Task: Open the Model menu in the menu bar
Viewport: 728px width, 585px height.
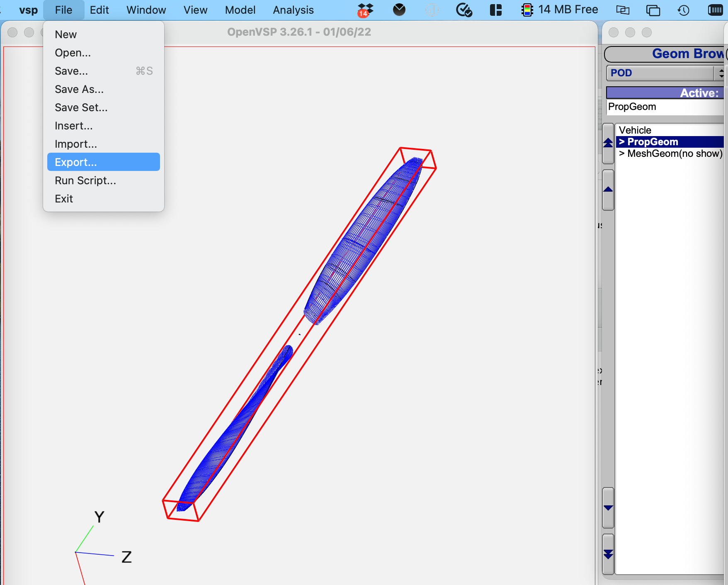Action: (x=240, y=10)
